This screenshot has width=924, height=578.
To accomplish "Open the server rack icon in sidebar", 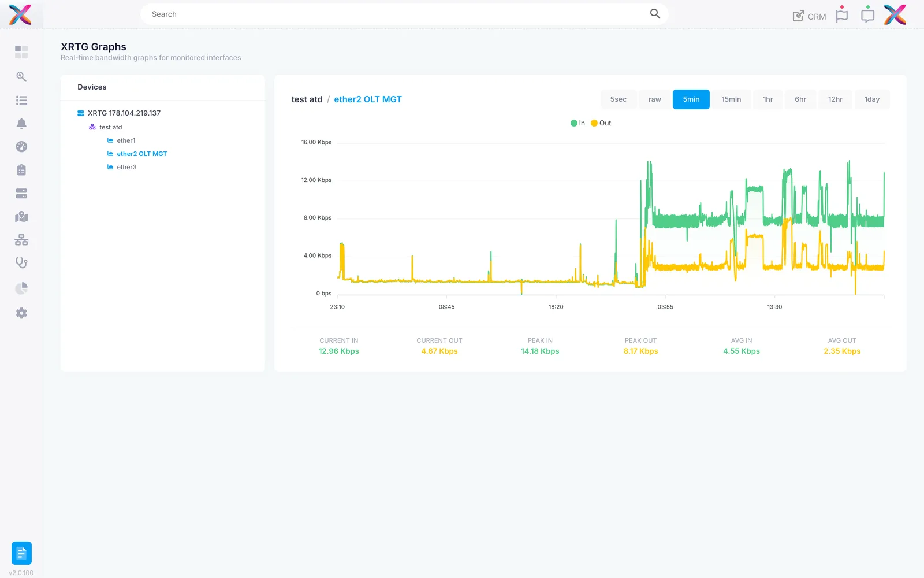I will [x=21, y=194].
